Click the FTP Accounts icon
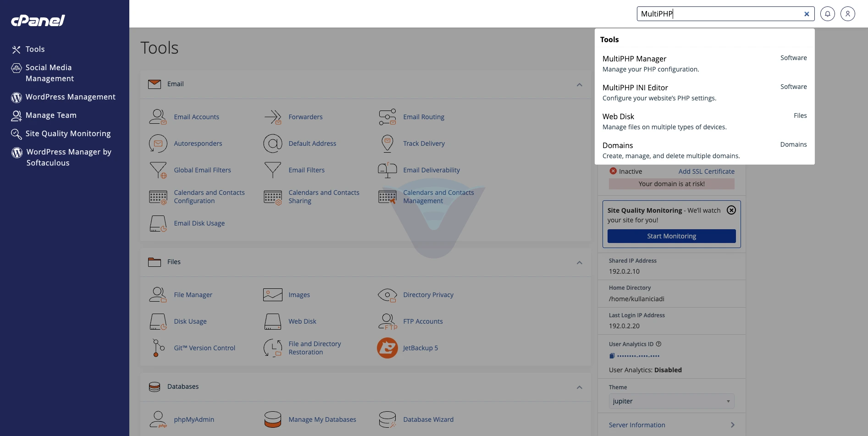The image size is (868, 436). pos(387,321)
